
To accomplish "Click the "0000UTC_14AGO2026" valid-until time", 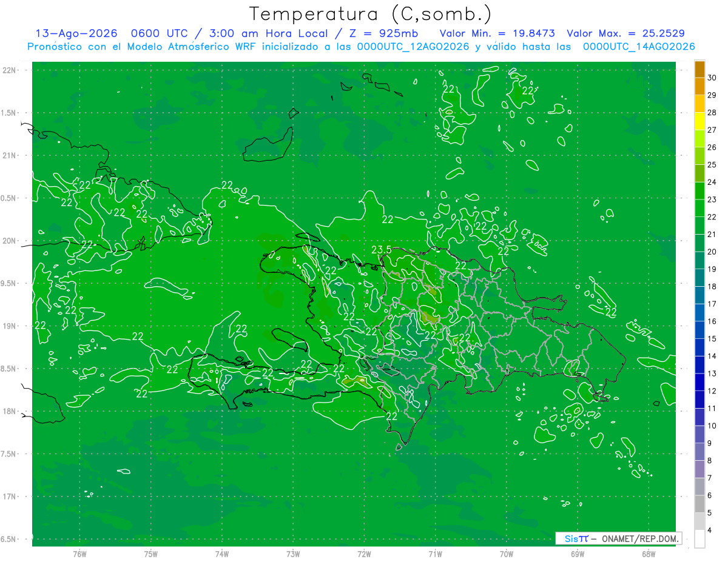I will [x=639, y=47].
